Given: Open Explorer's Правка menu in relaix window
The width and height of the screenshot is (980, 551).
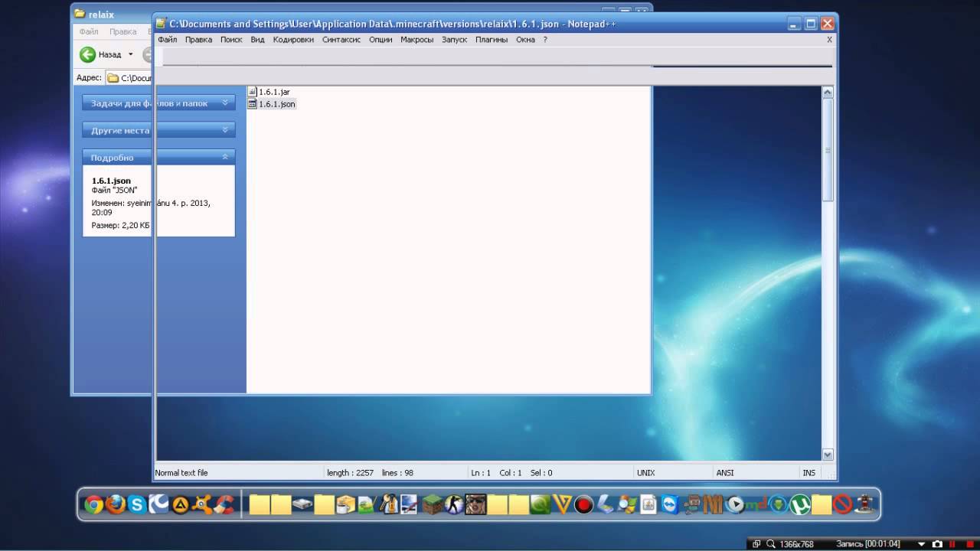Looking at the screenshot, I should coord(122,32).
